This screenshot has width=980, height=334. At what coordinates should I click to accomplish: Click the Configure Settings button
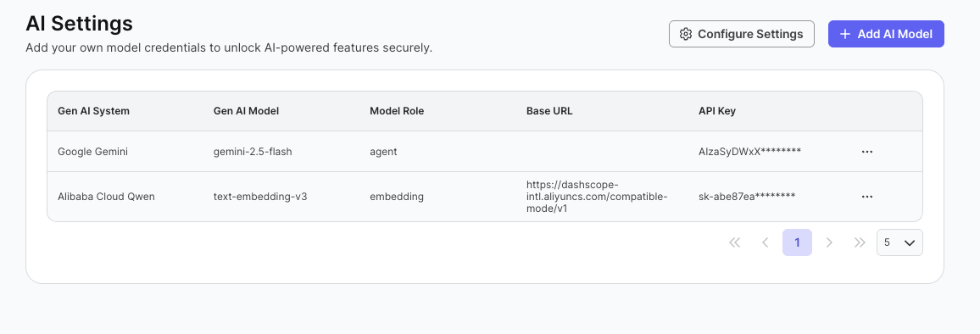tap(741, 34)
